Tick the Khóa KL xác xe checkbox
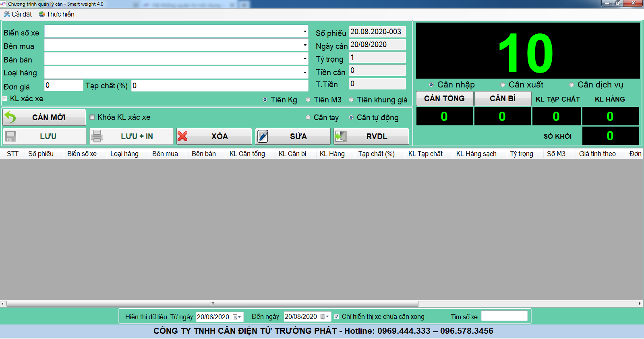This screenshot has height=339, width=644. [x=92, y=117]
